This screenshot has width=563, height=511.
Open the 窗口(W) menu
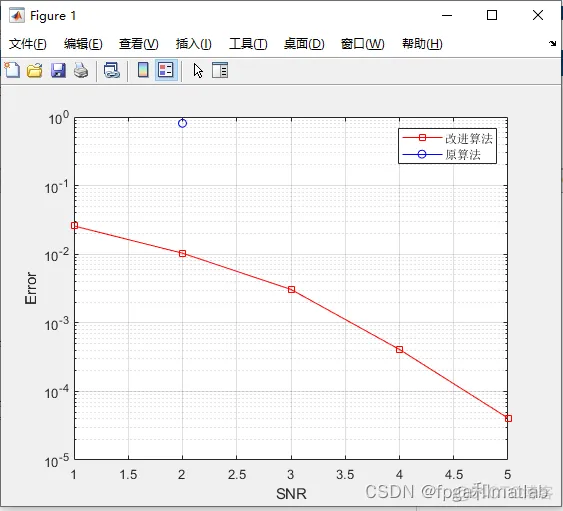(x=363, y=44)
